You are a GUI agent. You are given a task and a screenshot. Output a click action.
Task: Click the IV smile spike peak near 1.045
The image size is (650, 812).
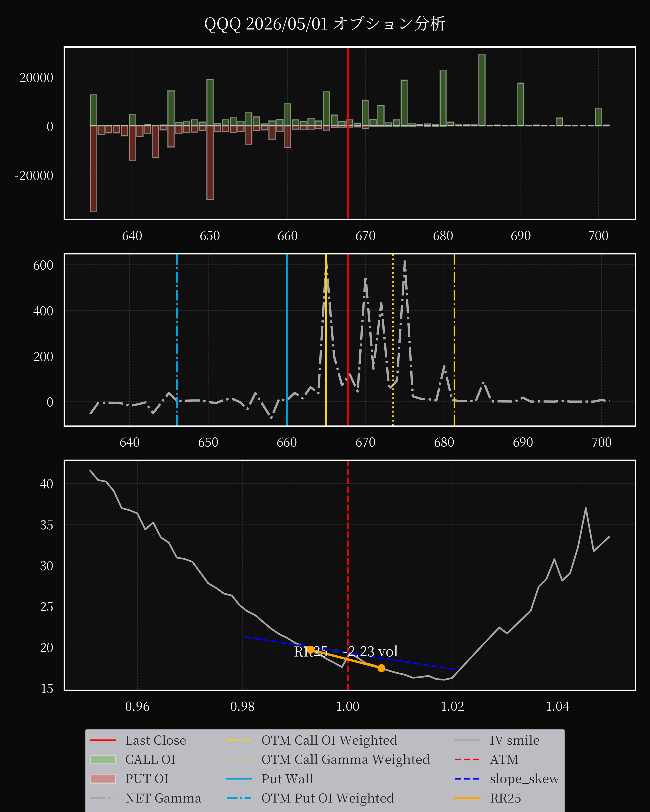pos(586,508)
